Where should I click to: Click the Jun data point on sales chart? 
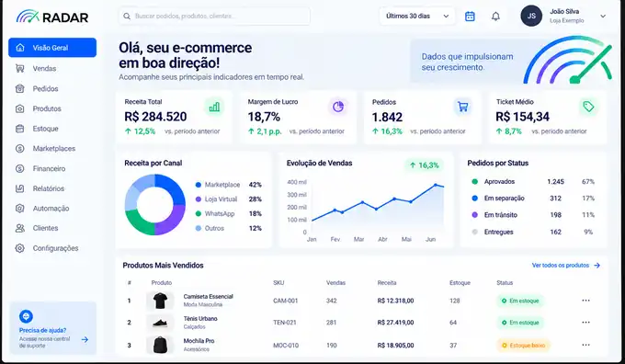[x=436, y=185]
